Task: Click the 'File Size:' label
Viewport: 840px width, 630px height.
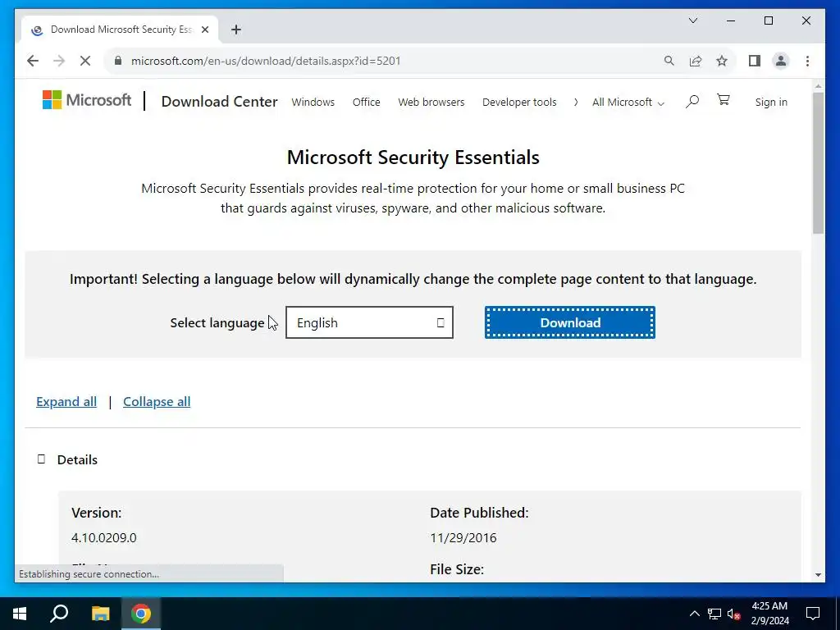Action: click(457, 569)
